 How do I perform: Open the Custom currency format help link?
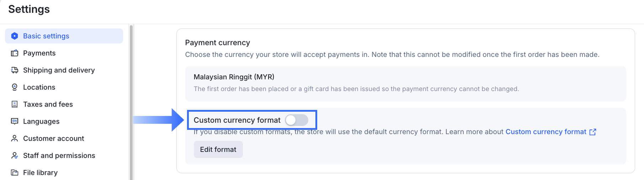545,132
